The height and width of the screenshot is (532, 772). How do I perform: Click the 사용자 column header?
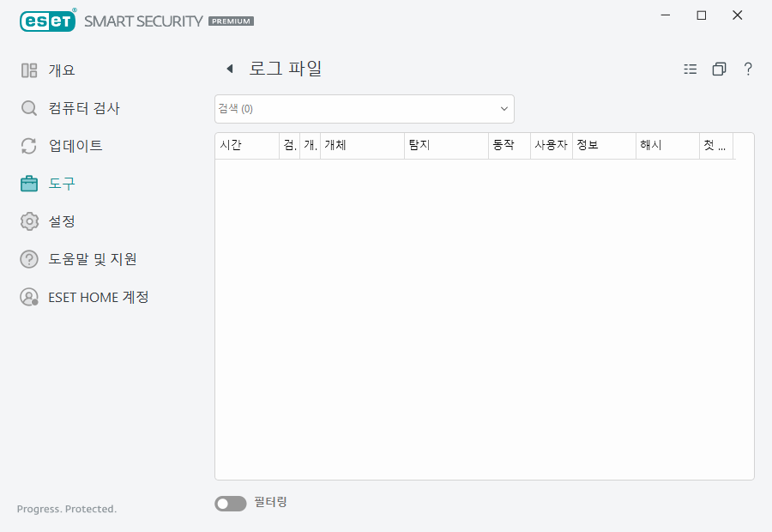(550, 146)
